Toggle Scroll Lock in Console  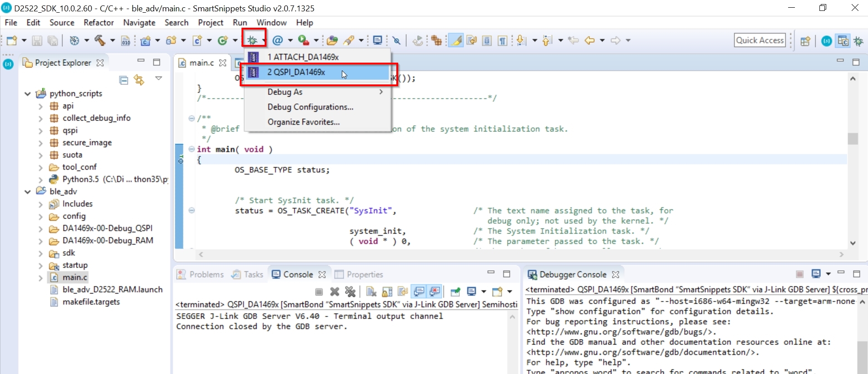pos(387,291)
